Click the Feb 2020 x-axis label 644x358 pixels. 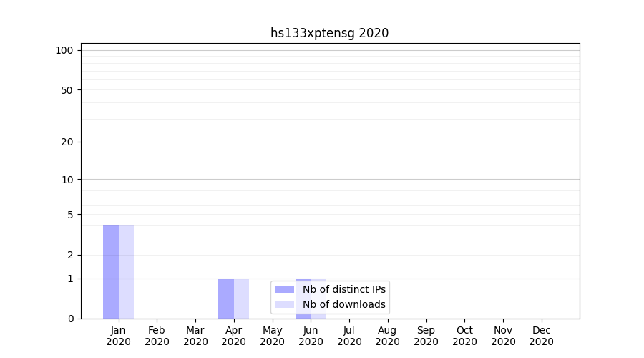tap(157, 336)
